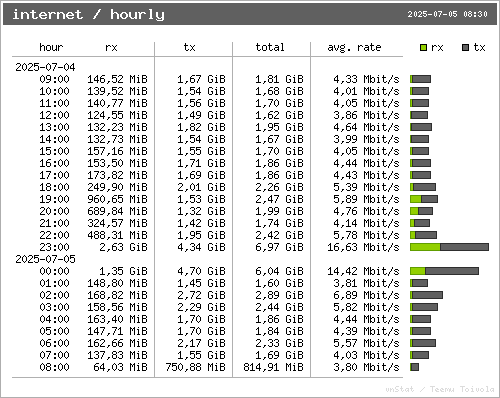Click the rx value 148,80 MiB
The image size is (500, 398).
point(117,283)
